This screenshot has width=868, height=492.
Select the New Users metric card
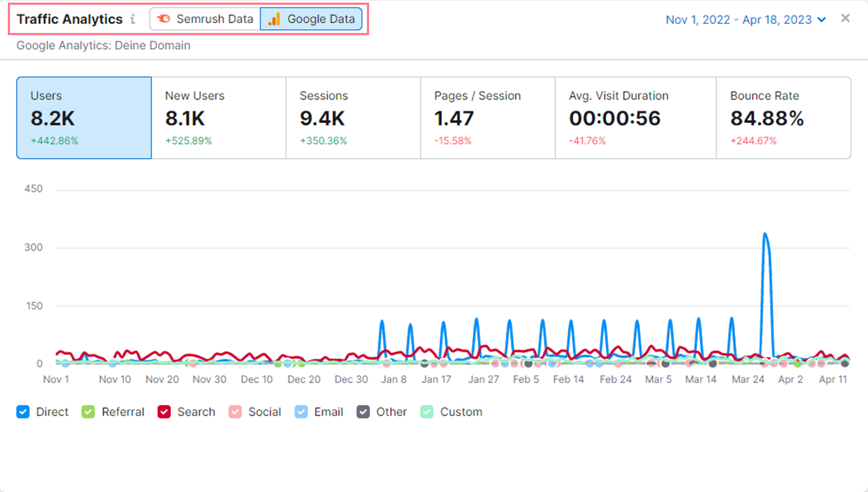(219, 118)
